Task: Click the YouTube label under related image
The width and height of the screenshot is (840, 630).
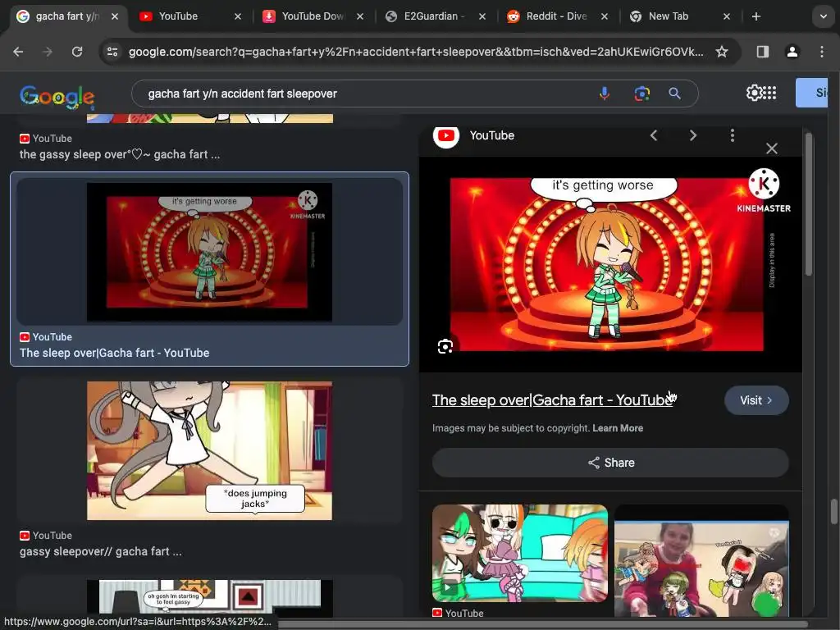Action: [464, 613]
